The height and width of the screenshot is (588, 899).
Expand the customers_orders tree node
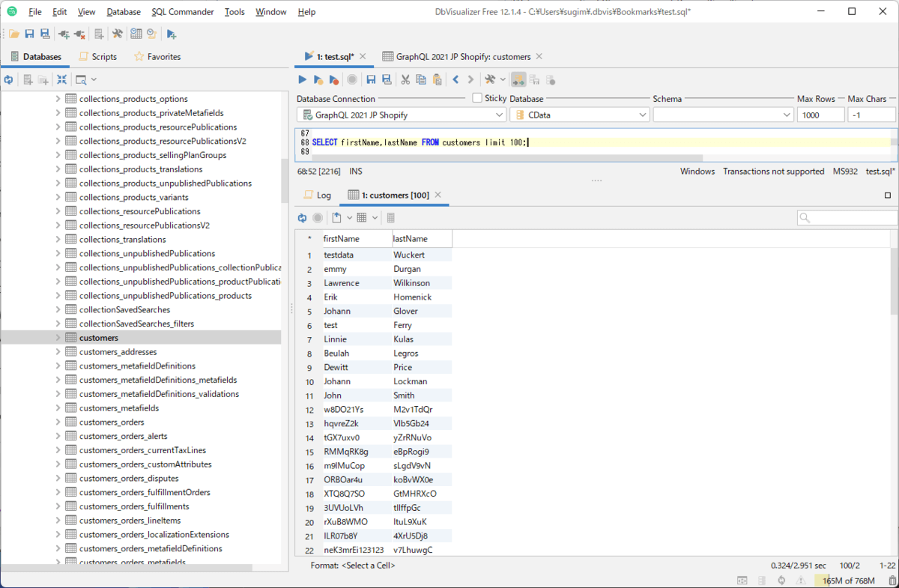pos(58,422)
